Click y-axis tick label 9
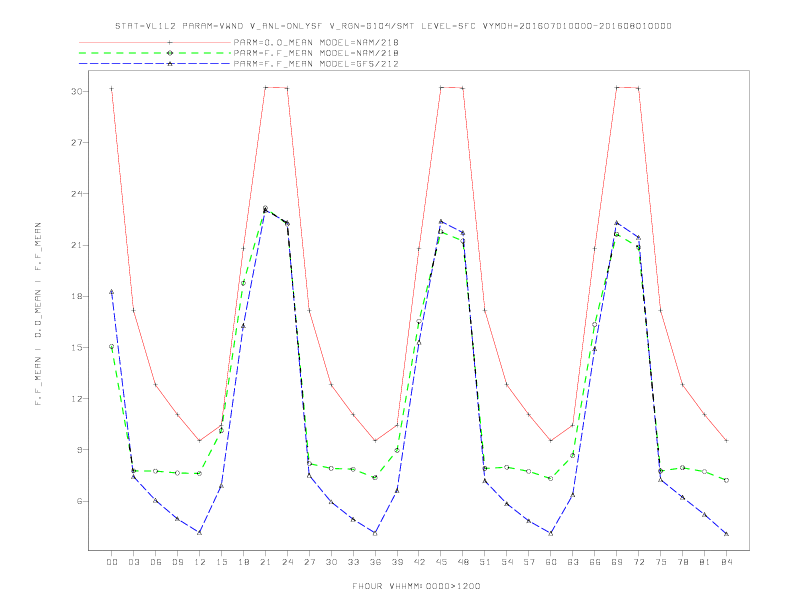792x612 pixels. tap(80, 450)
